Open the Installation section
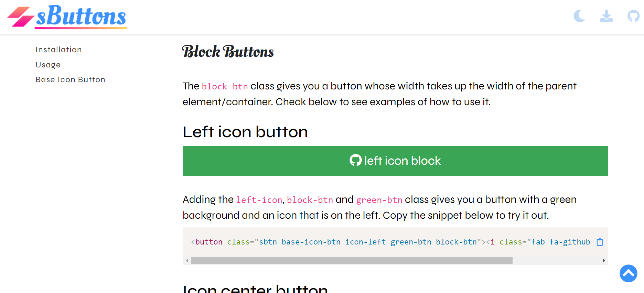 58,50
